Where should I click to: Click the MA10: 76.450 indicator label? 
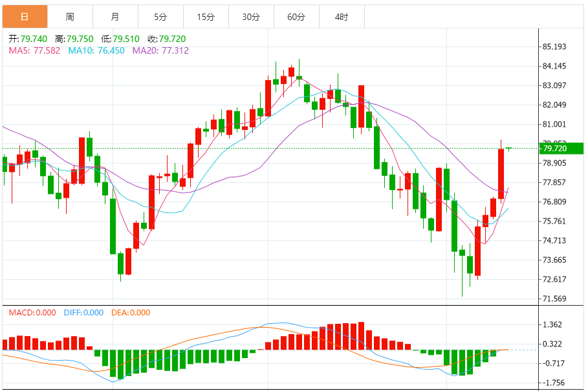(x=96, y=50)
